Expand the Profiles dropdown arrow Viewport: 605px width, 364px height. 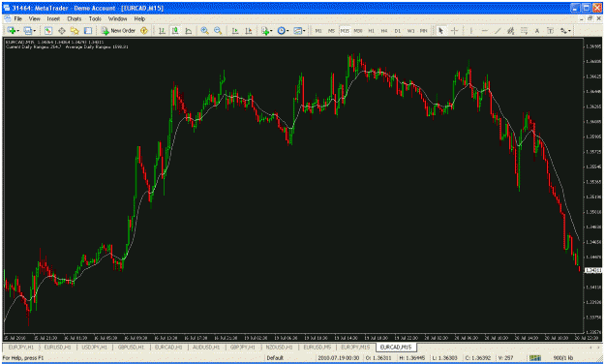(35, 31)
